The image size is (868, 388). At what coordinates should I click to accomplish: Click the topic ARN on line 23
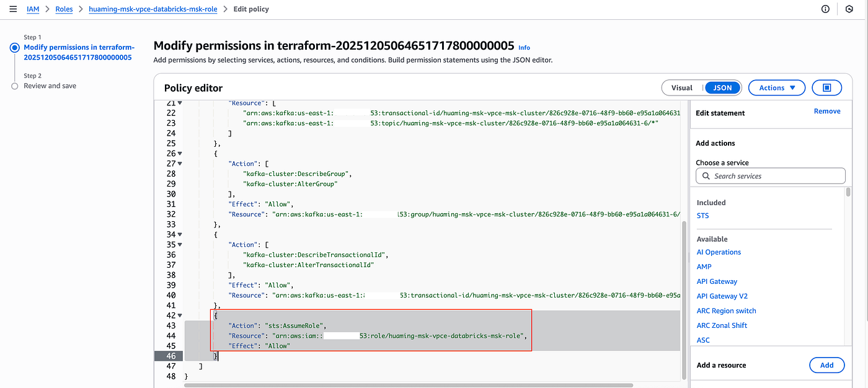point(451,123)
